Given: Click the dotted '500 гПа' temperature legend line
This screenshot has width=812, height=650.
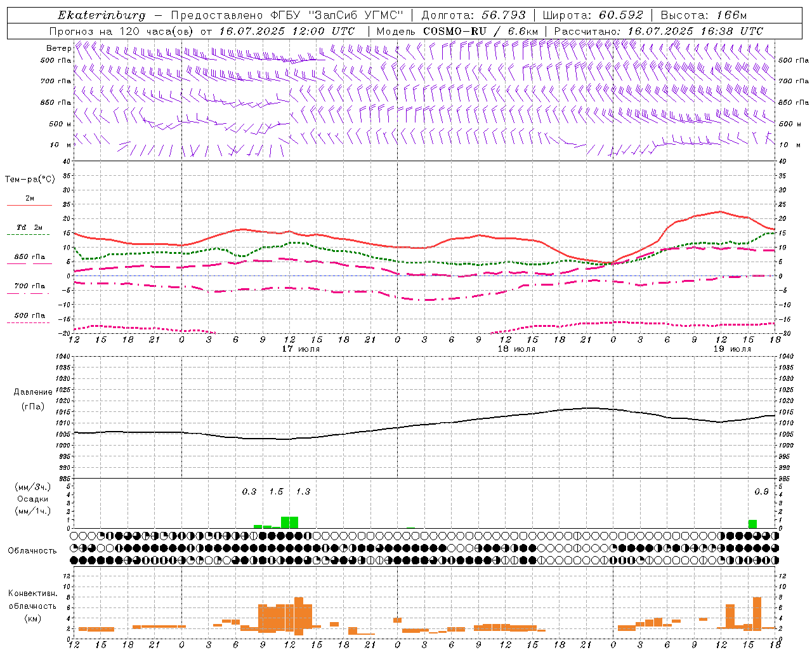Looking at the screenshot, I should (x=29, y=322).
